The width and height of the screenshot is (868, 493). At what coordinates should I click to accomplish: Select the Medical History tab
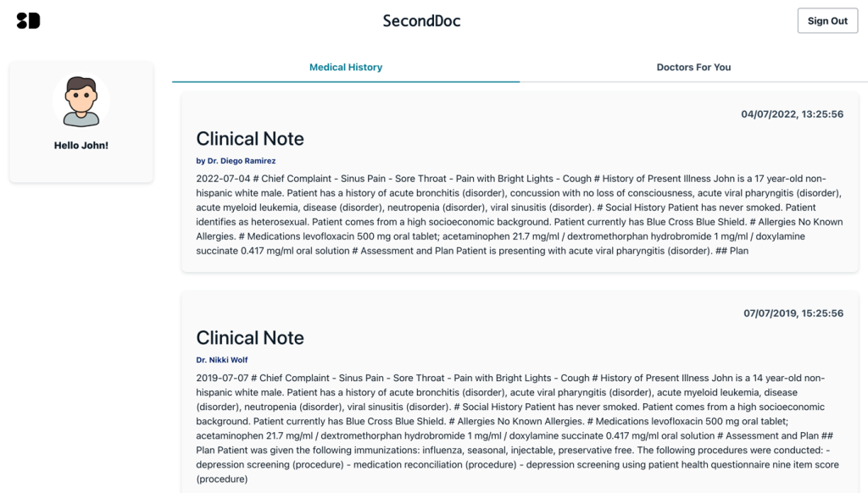click(346, 67)
